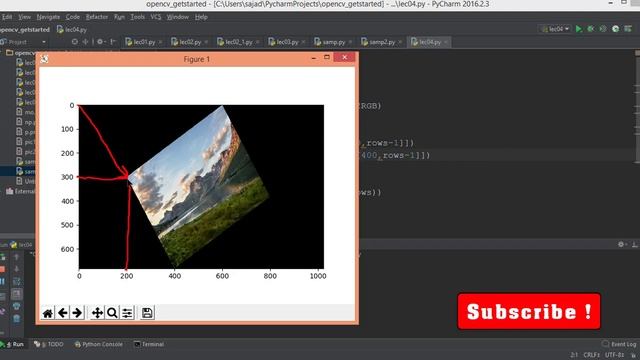Collapse all in the Project tool window

85,42
